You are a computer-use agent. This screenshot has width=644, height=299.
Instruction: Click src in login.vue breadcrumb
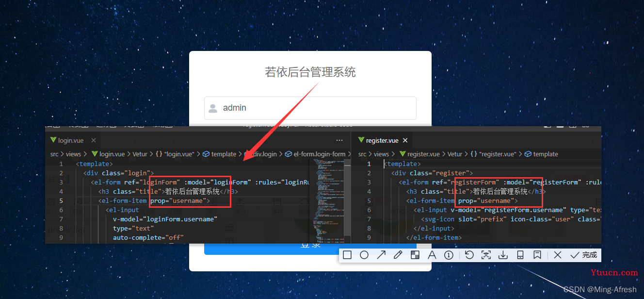54,154
